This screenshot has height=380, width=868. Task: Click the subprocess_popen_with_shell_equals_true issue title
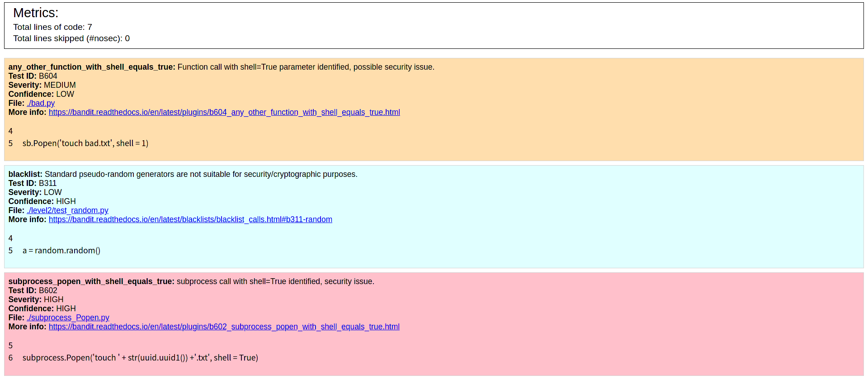pyautogui.click(x=91, y=281)
